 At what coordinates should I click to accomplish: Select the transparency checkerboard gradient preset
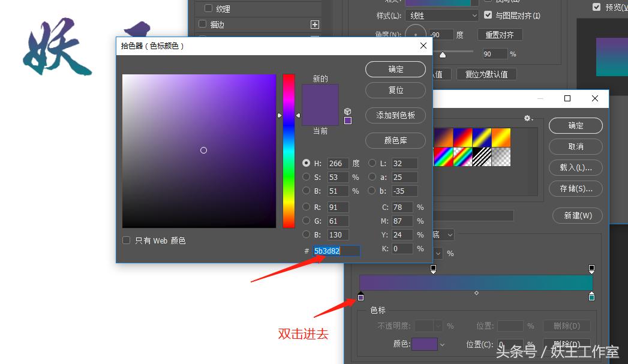(502, 158)
